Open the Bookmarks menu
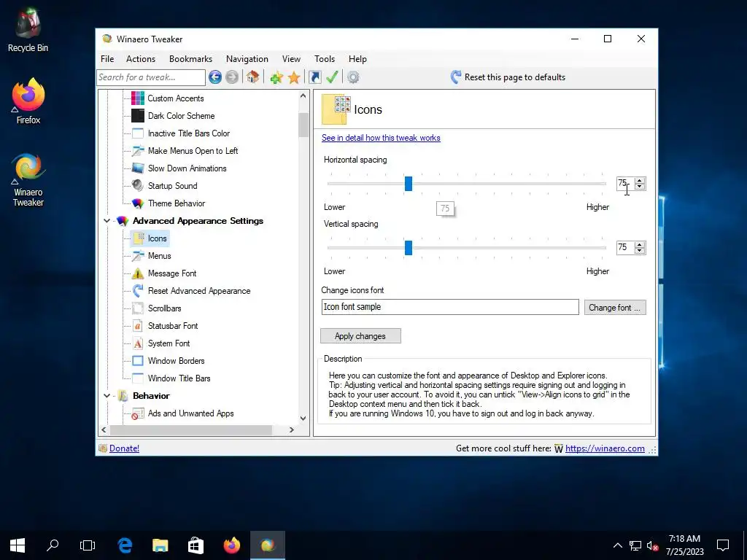This screenshot has height=560, width=747. tap(190, 59)
